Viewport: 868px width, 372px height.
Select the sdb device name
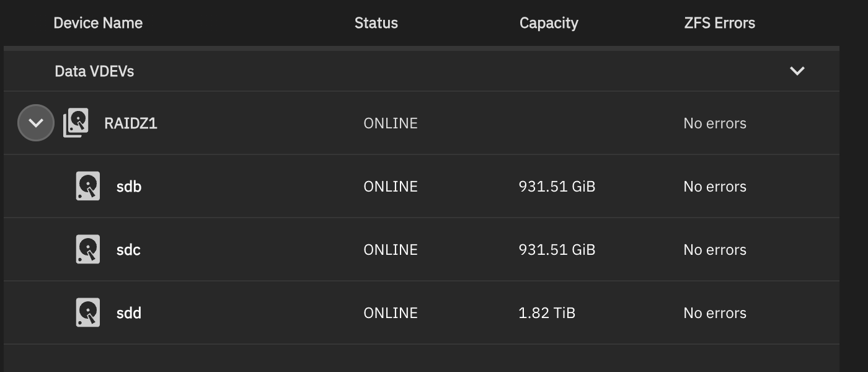point(129,187)
